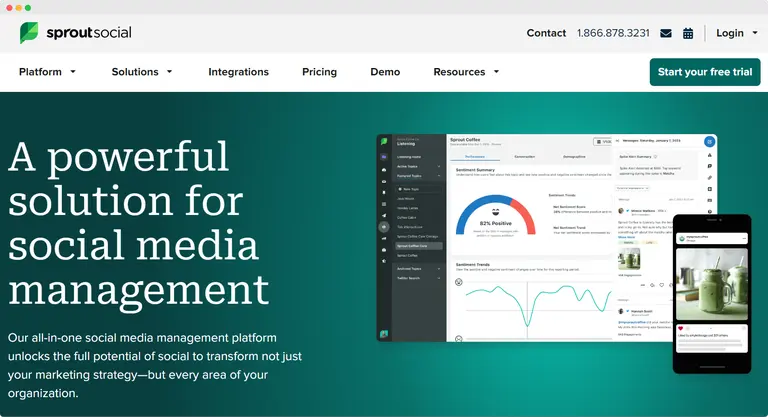Select the Demo navigation item
Screen dimensions: 768x417
point(385,72)
